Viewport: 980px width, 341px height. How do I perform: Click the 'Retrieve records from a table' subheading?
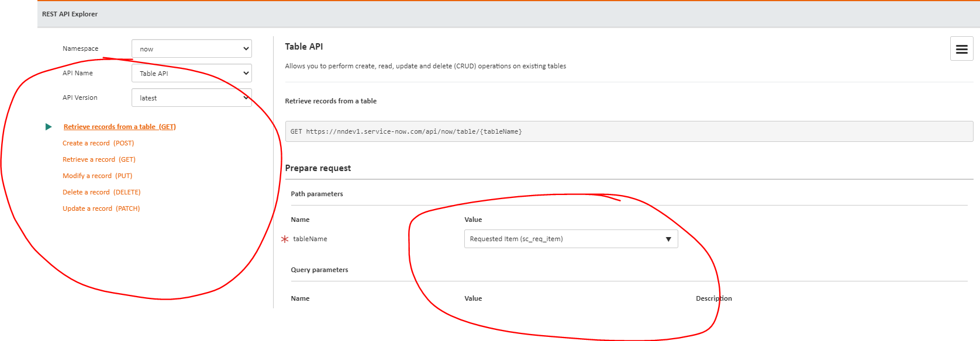coord(331,101)
